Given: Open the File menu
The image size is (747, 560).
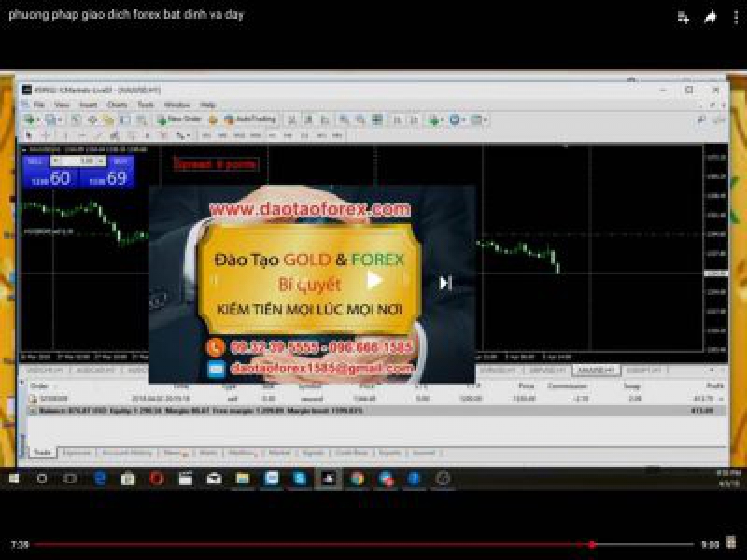Looking at the screenshot, I should point(39,105).
